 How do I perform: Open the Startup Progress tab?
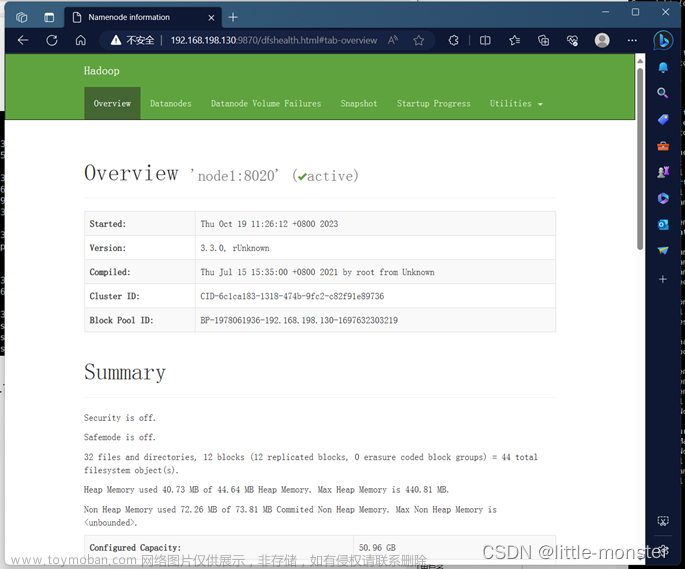[433, 104]
